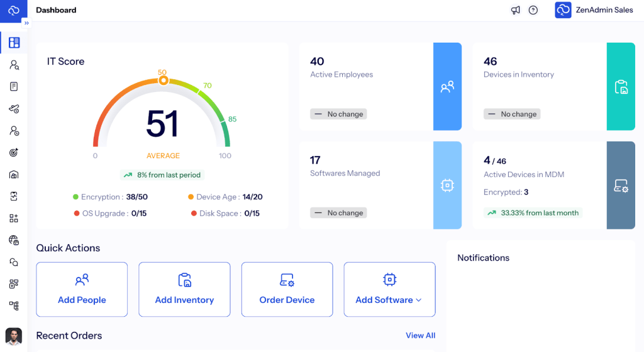Click the ZenAdmin cloud logo at top-left

pyautogui.click(x=14, y=11)
